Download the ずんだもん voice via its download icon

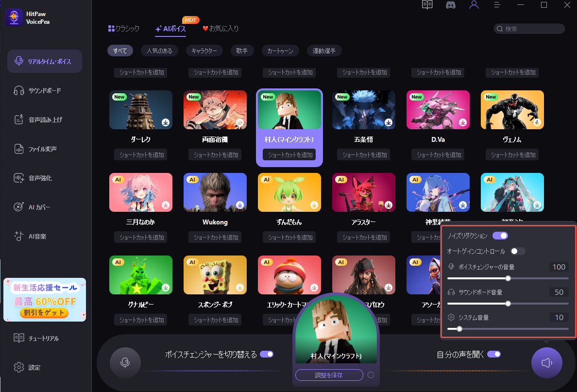click(x=314, y=205)
